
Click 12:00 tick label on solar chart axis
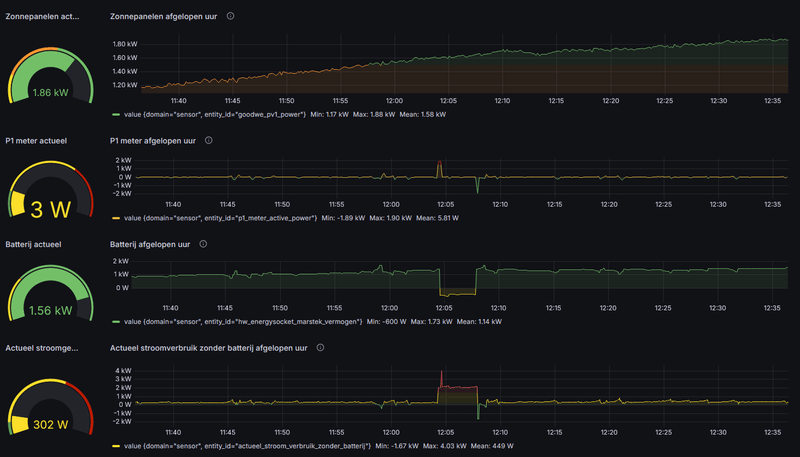click(394, 101)
